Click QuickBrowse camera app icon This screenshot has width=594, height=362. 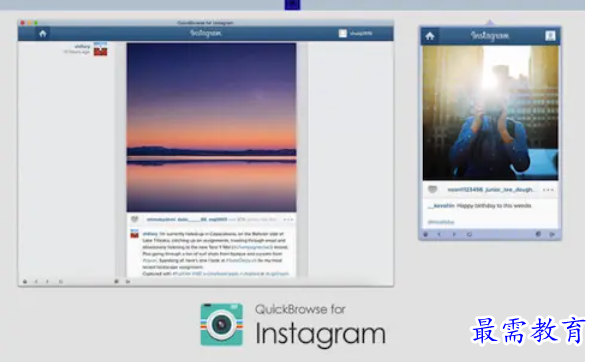(x=222, y=325)
